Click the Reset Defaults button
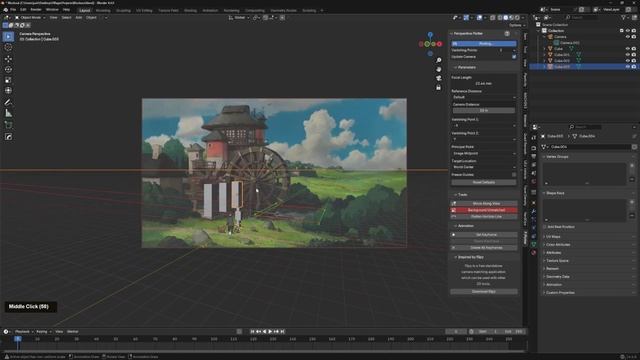This screenshot has width=640, height=360. 484,182
